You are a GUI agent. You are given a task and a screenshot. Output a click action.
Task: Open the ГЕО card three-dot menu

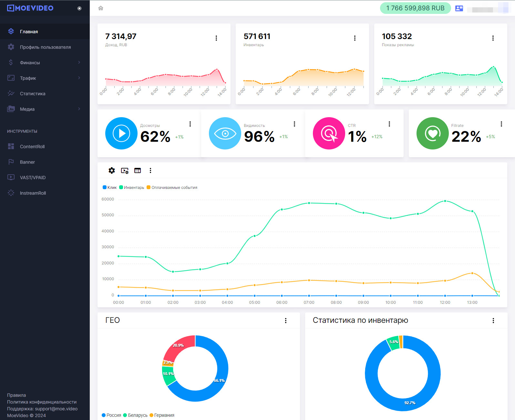click(286, 321)
